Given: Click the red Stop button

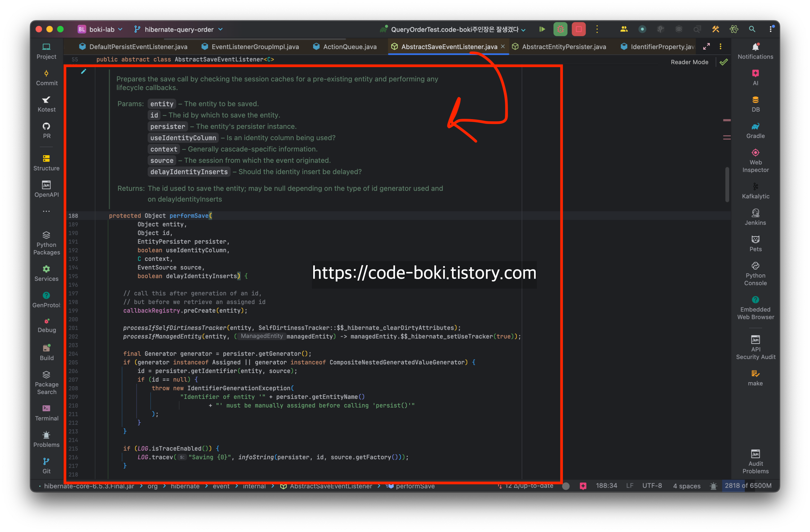Looking at the screenshot, I should tap(579, 29).
